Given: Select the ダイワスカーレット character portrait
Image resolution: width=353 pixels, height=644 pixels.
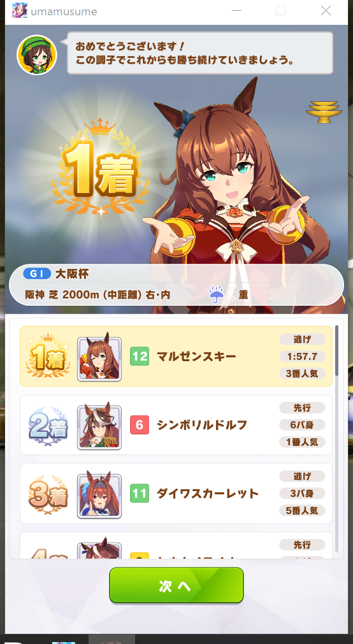Looking at the screenshot, I should click(x=99, y=496).
